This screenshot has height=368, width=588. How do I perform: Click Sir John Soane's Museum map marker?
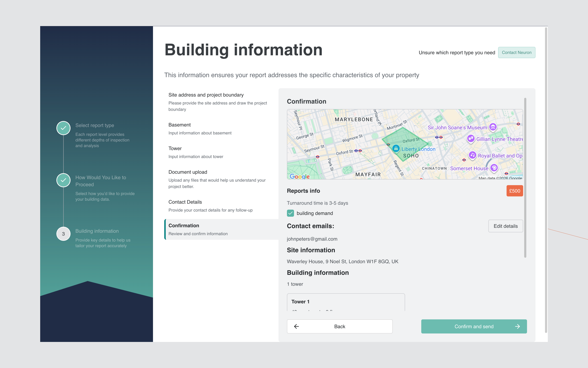[493, 127]
